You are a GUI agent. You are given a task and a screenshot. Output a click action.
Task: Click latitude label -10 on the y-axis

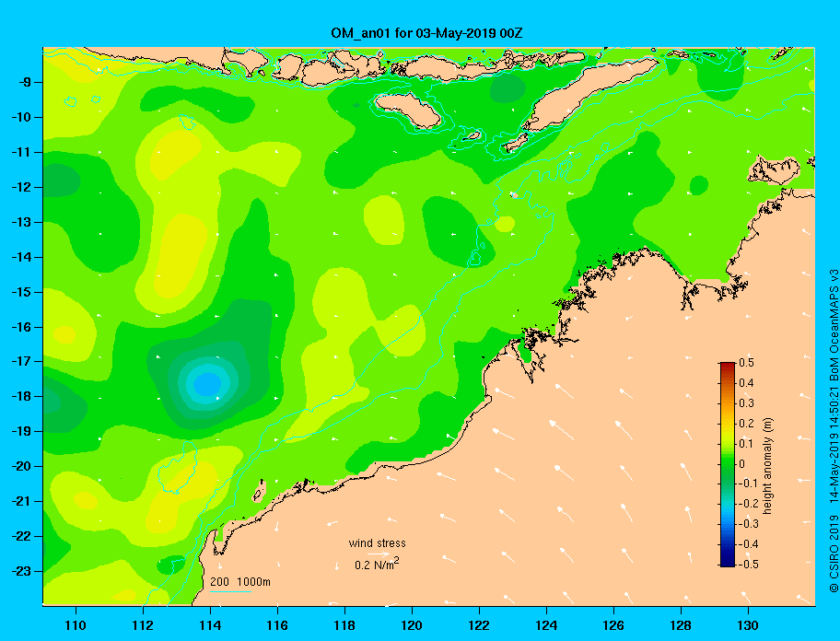click(21, 117)
